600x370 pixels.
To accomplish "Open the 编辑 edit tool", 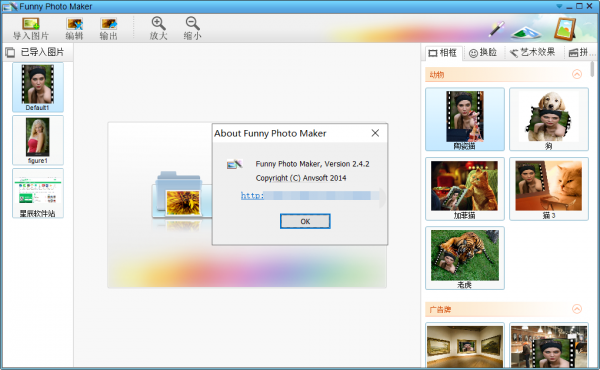I will 74,28.
